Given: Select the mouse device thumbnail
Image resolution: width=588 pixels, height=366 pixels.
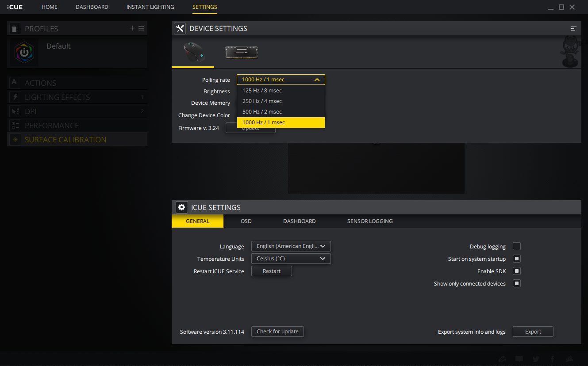Looking at the screenshot, I should pos(193,52).
